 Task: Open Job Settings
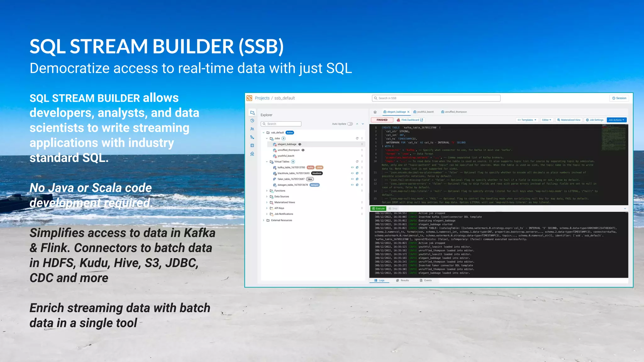tap(595, 120)
